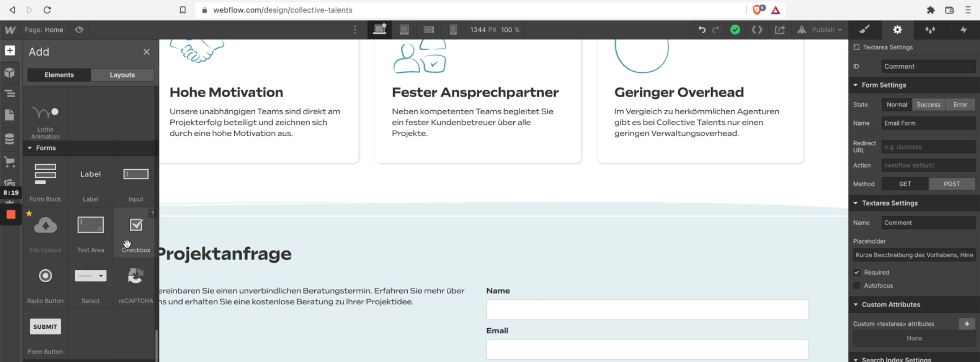Add an Input element

click(x=136, y=182)
